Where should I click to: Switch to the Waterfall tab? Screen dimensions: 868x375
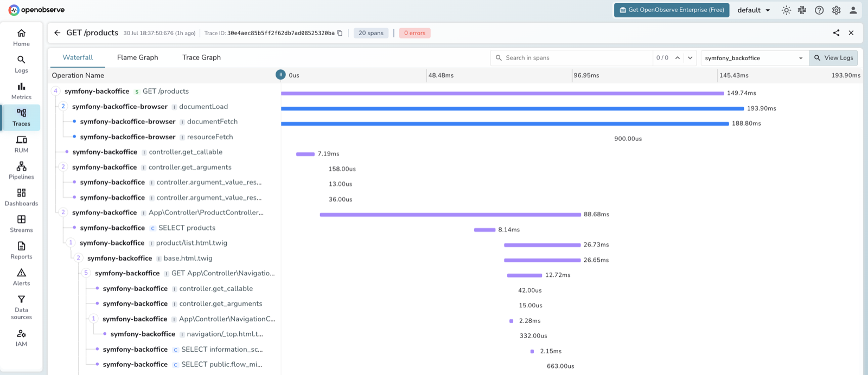click(x=78, y=57)
